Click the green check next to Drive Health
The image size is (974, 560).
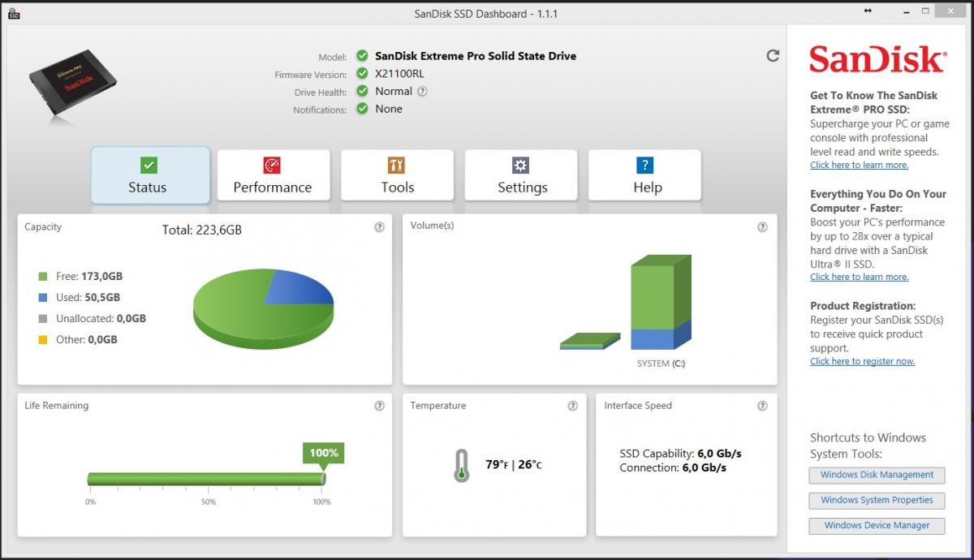click(362, 92)
